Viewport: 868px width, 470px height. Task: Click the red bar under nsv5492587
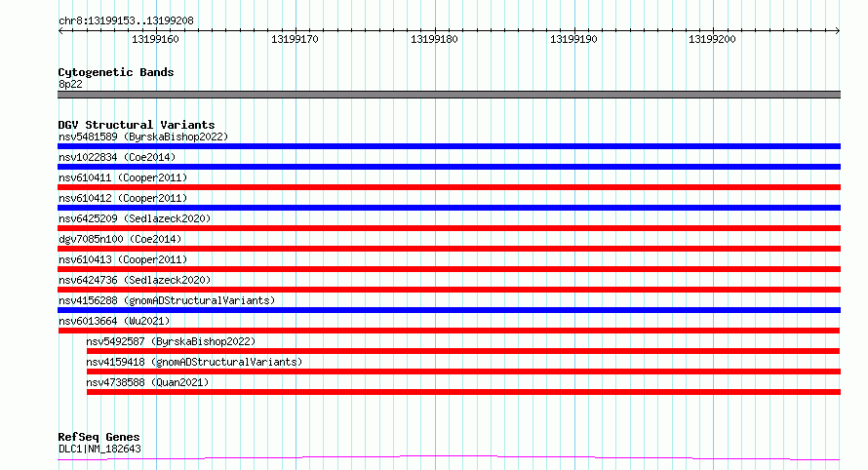click(x=463, y=351)
